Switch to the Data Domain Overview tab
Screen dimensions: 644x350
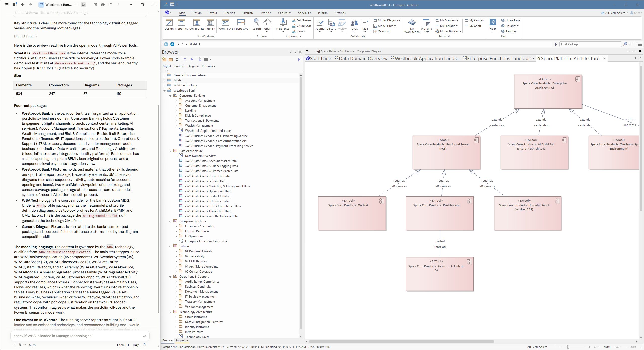tap(361, 58)
